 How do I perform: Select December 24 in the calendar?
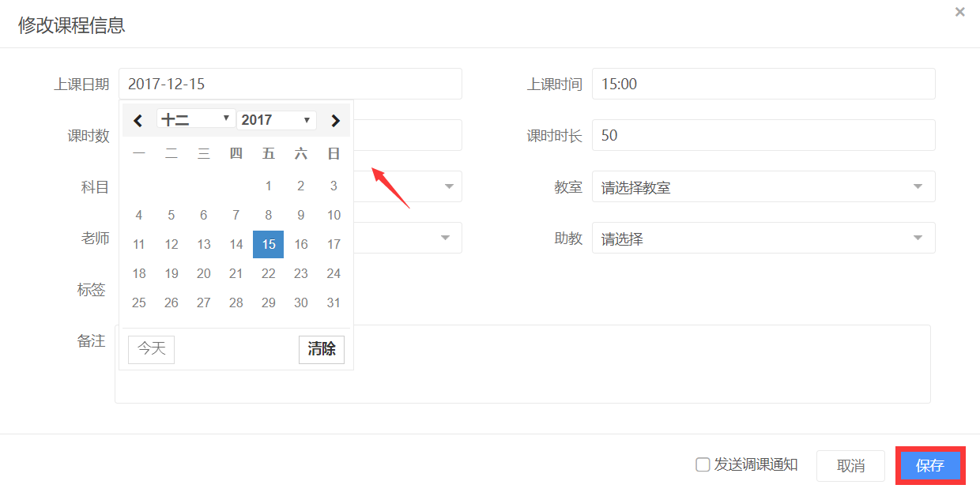(x=334, y=274)
